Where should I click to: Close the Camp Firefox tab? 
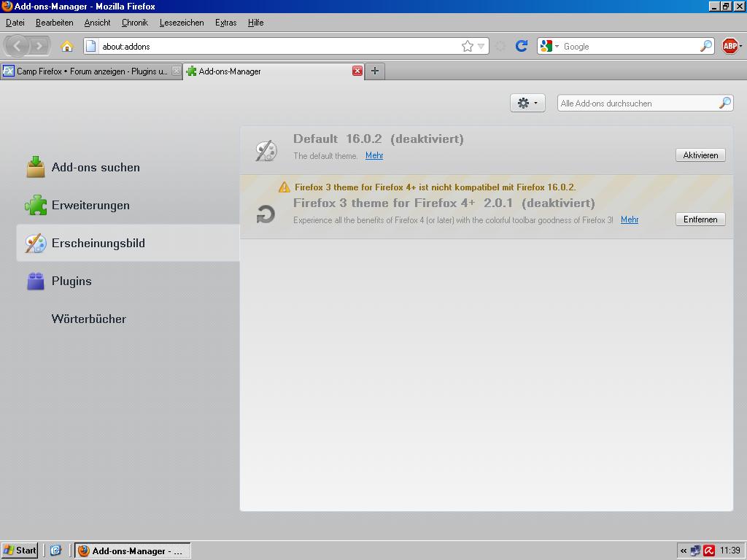[177, 71]
